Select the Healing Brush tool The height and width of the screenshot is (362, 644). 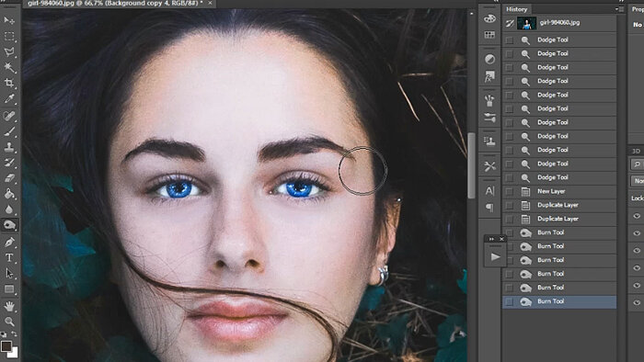coord(9,116)
